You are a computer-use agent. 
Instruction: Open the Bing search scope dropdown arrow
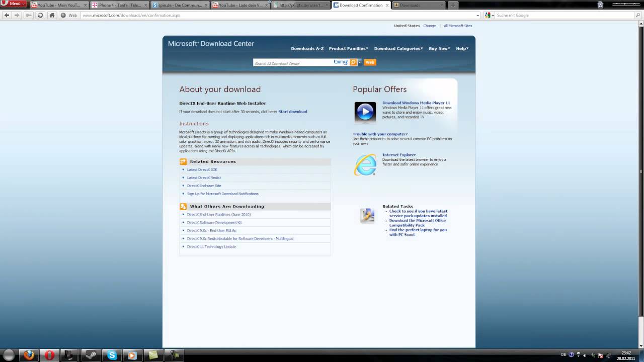pyautogui.click(x=360, y=62)
